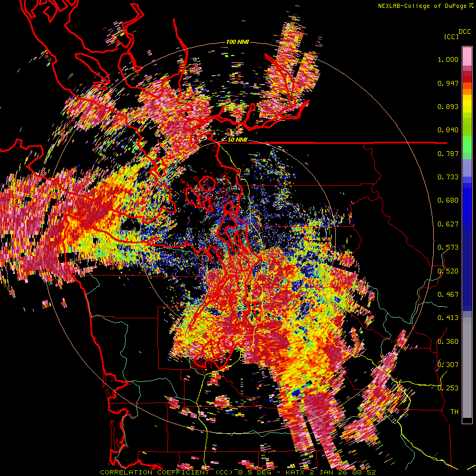Select the 0.307 value on color scale
The width and height of the screenshot is (476, 476).
[x=448, y=365]
